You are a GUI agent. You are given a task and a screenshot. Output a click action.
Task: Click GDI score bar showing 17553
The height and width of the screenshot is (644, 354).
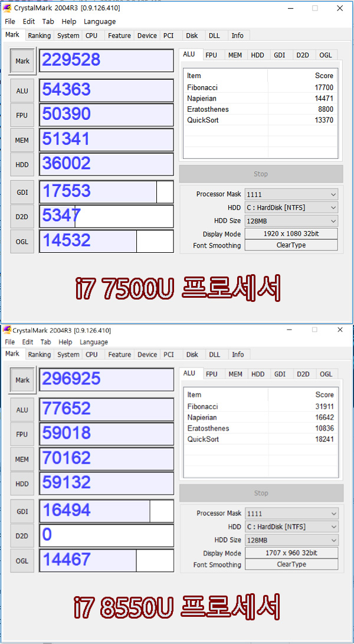[x=106, y=192]
